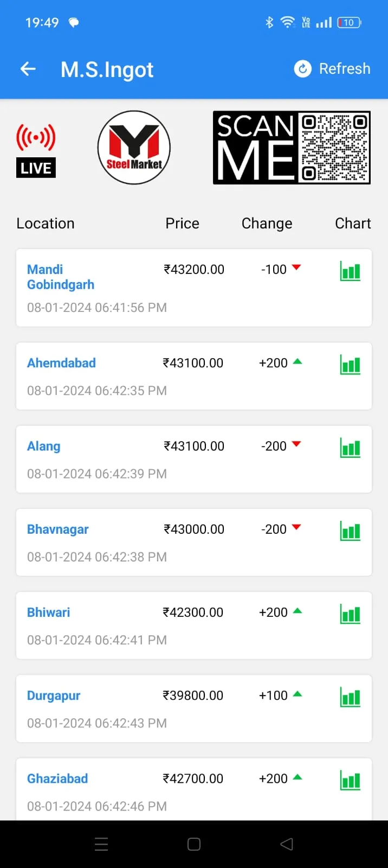Tap the Android back navigation triangle
Screen dimensions: 388x868
coord(287,844)
